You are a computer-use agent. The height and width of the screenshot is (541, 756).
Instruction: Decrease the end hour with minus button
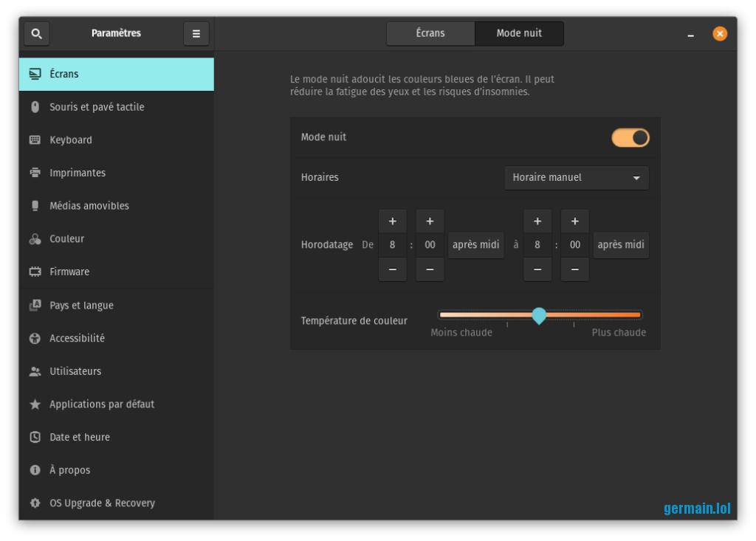click(537, 269)
